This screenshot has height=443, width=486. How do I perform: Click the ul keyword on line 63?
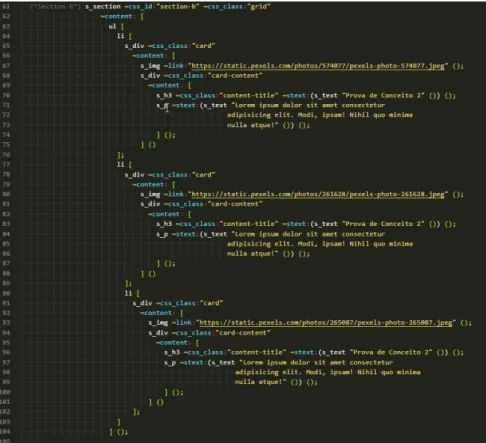(x=112, y=26)
